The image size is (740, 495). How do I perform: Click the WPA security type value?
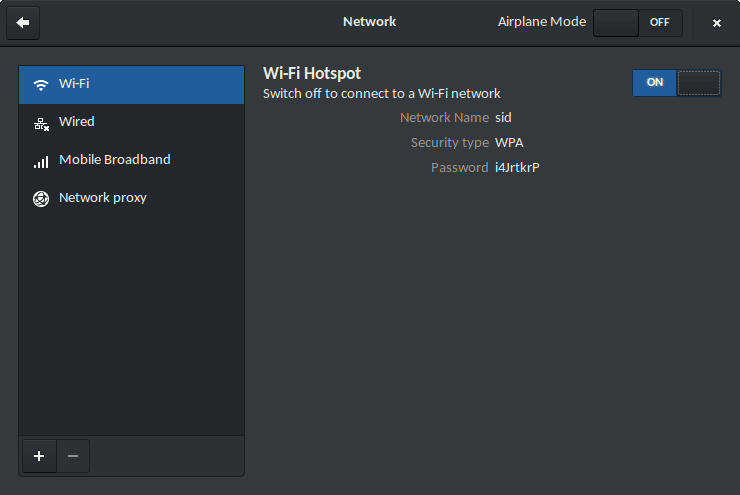coord(509,142)
